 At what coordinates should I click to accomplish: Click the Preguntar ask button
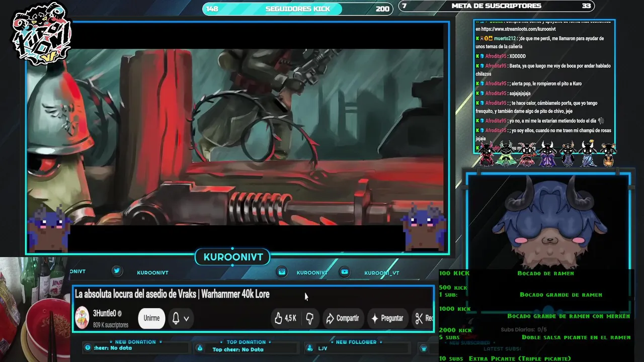click(x=386, y=318)
